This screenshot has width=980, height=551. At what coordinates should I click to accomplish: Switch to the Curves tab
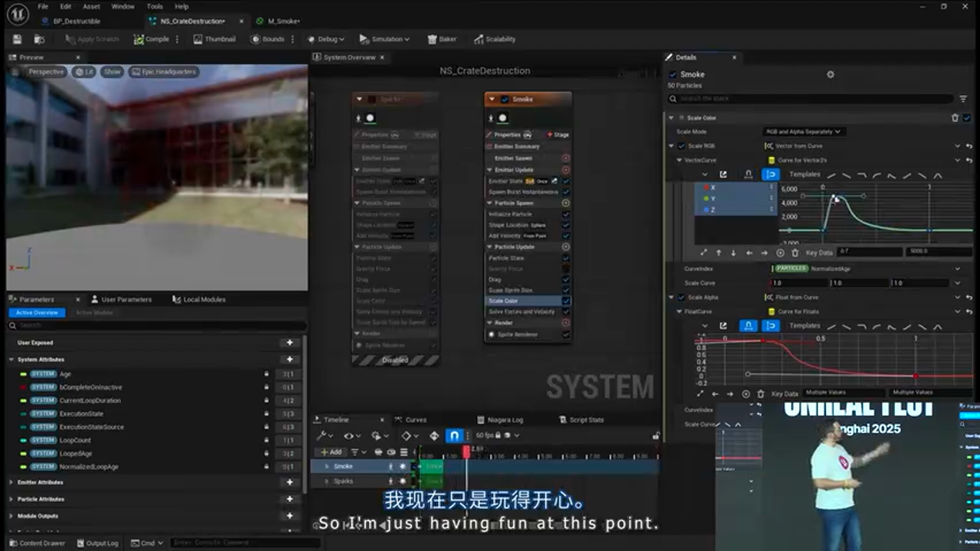click(x=413, y=419)
